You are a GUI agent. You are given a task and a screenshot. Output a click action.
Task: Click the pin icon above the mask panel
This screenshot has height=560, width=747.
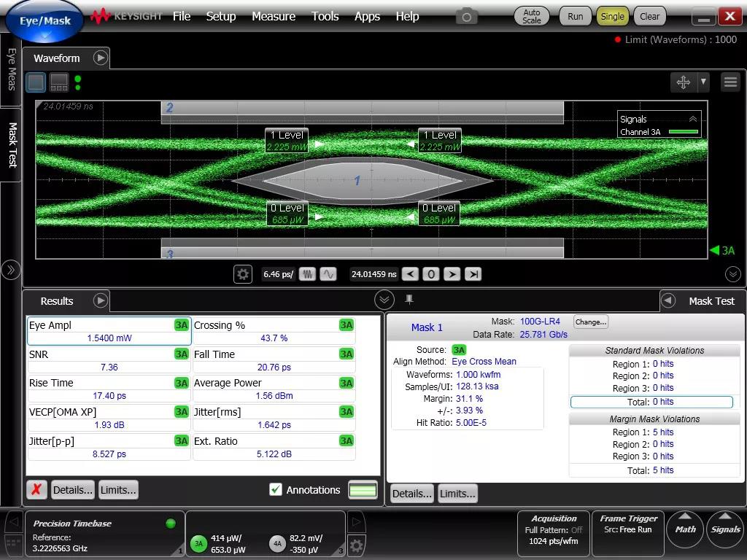tap(409, 300)
